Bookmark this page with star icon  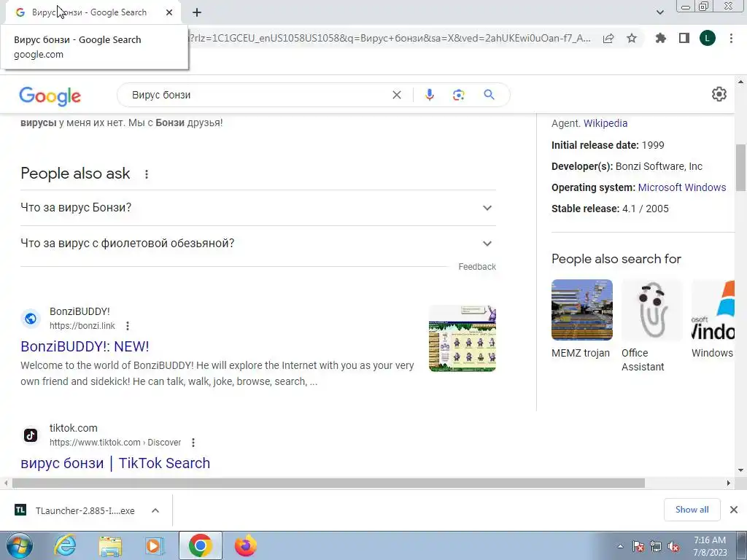point(632,38)
